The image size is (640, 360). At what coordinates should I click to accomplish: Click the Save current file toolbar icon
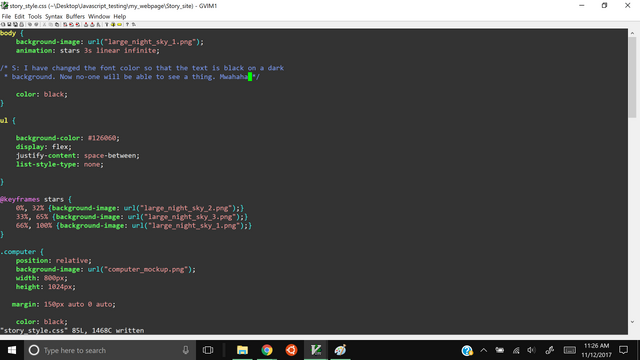[9, 24]
